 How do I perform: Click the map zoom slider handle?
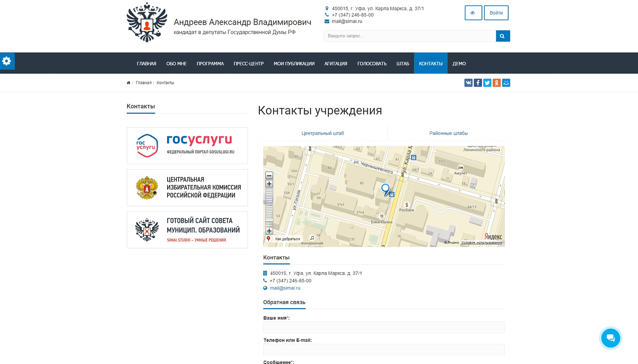(x=269, y=221)
